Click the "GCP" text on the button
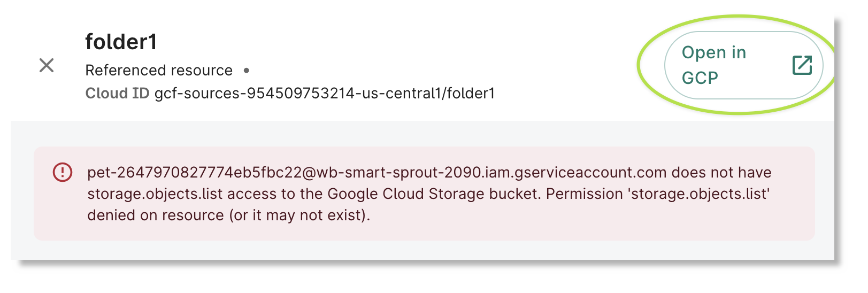 pyautogui.click(x=700, y=78)
